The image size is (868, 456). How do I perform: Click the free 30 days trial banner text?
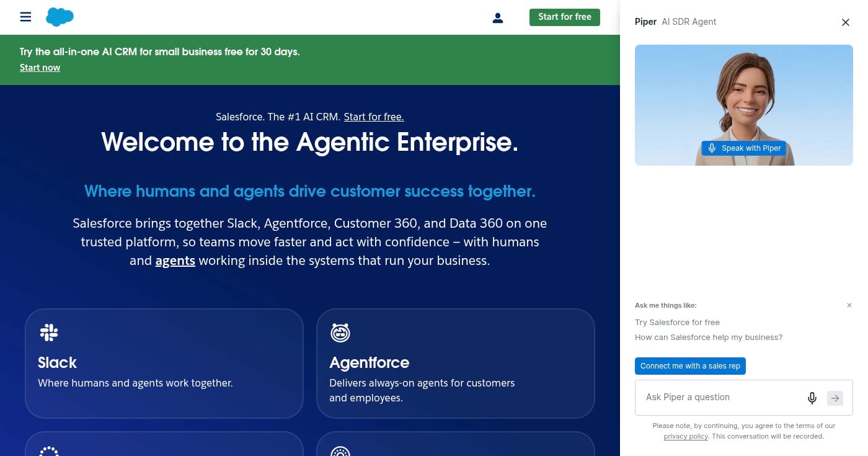159,51
